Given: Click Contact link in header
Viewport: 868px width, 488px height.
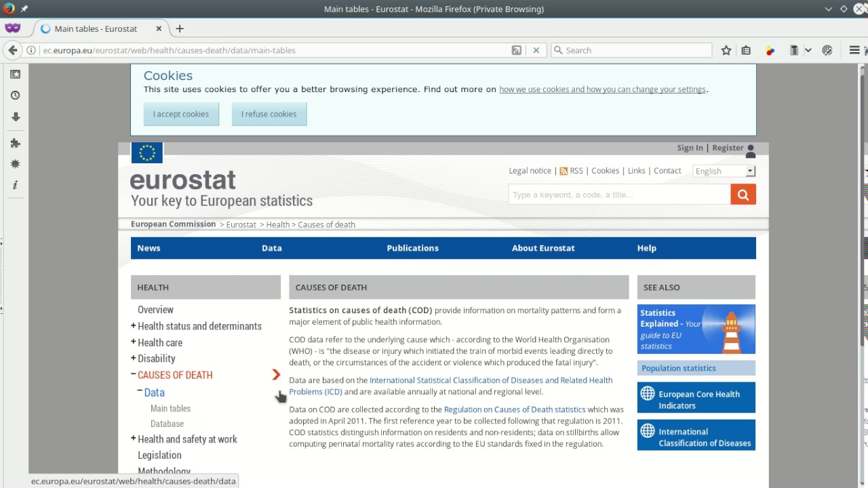Looking at the screenshot, I should 667,171.
